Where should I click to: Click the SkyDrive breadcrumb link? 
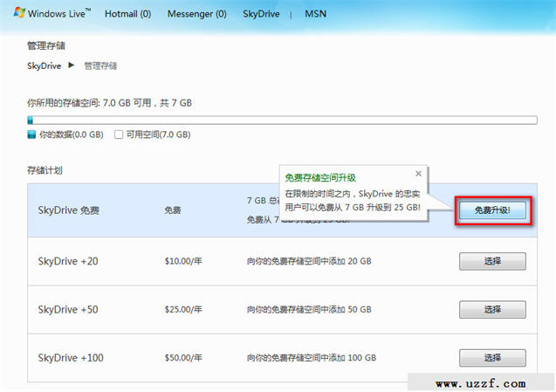pyautogui.click(x=44, y=65)
